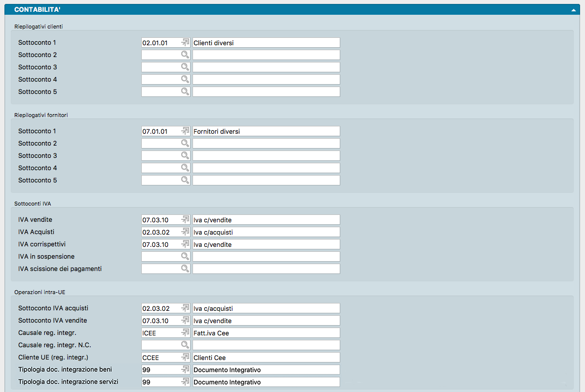585x392 pixels.
Task: Collapse the CONTABILITA' section triangle
Action: pyautogui.click(x=573, y=10)
